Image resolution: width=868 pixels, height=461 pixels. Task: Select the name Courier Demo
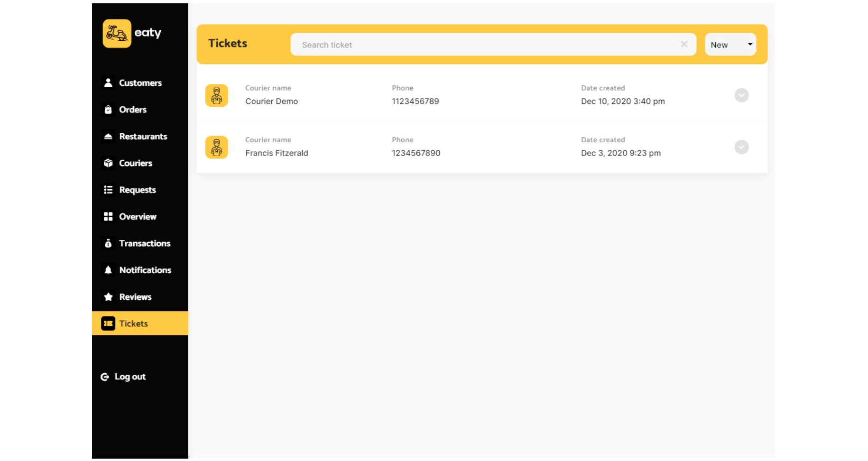[272, 101]
